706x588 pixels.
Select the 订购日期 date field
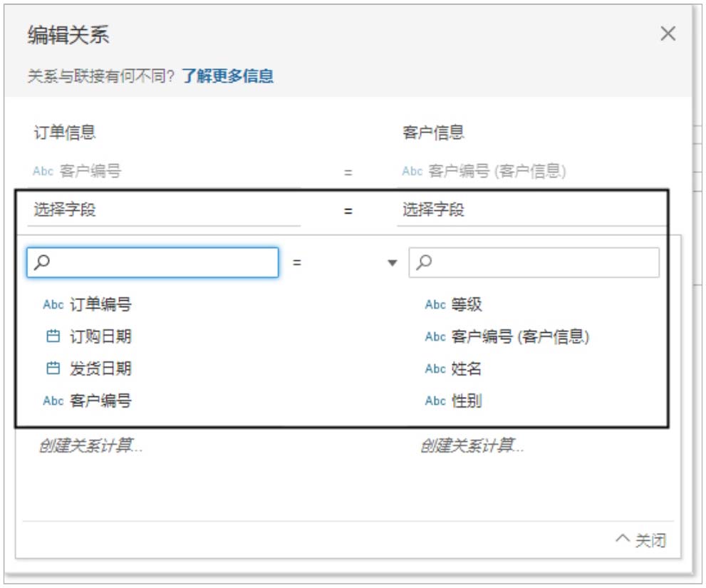click(x=100, y=337)
